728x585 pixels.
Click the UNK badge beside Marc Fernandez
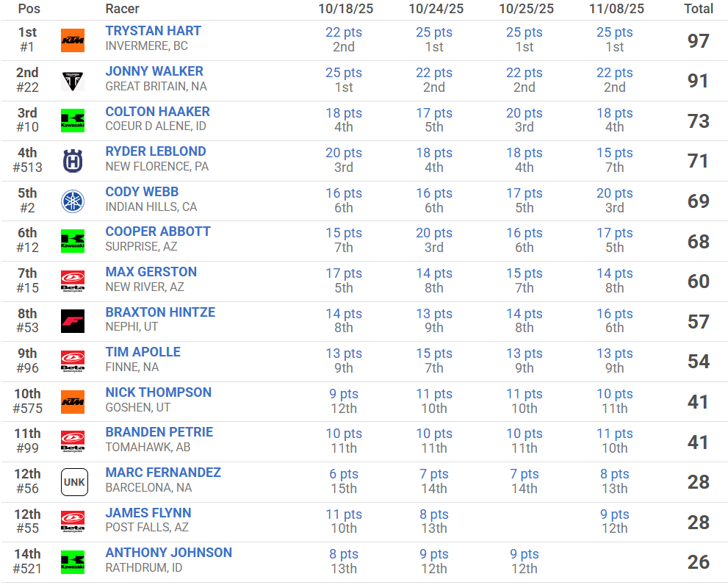(74, 482)
